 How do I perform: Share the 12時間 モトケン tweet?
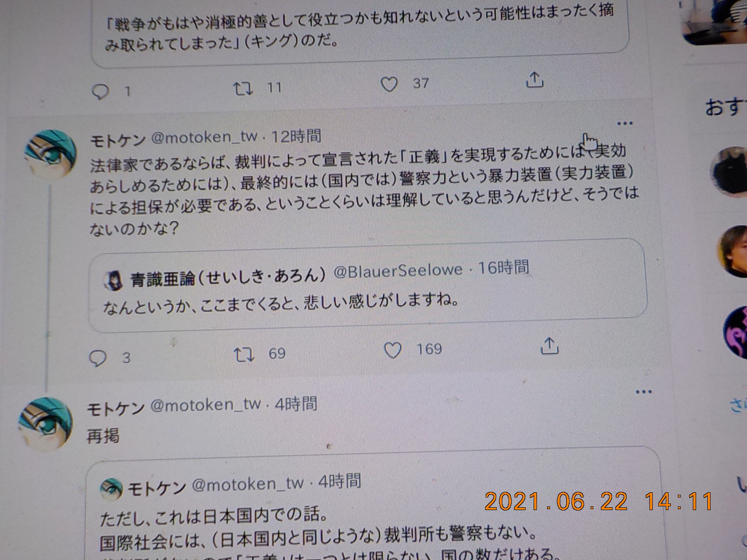550,346
